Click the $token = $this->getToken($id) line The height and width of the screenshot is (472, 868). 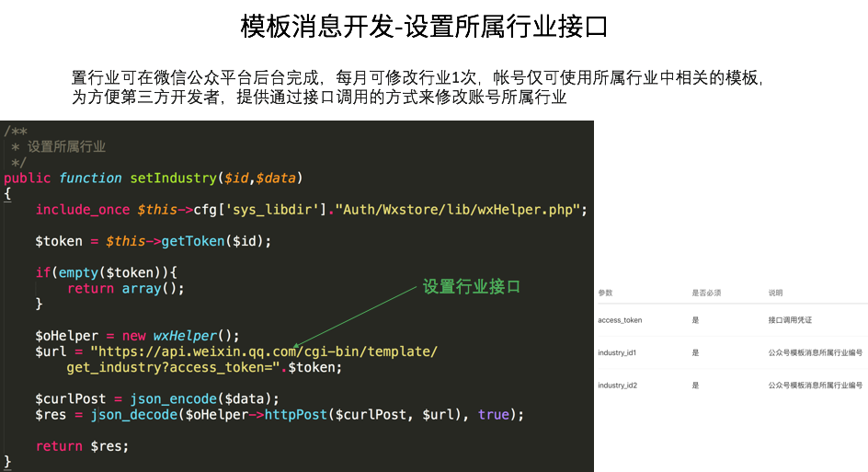(154, 242)
